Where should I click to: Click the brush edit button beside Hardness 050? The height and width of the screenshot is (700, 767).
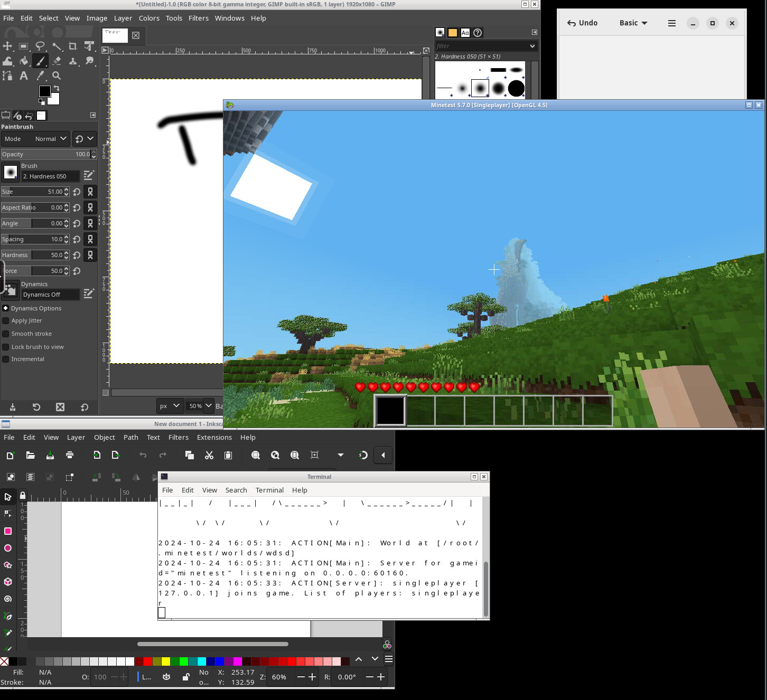click(x=89, y=175)
